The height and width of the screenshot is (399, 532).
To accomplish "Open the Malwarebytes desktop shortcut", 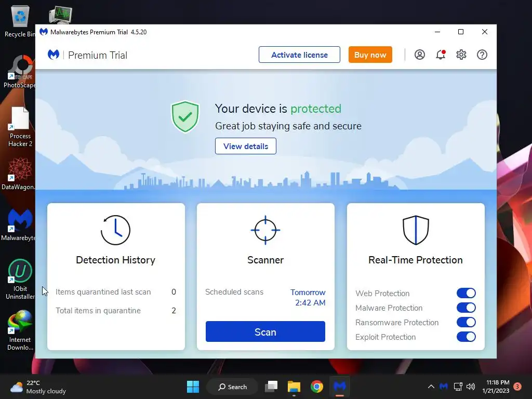I will (x=19, y=224).
